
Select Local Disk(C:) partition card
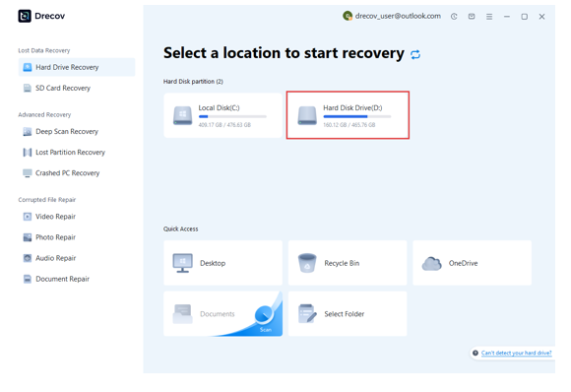(x=222, y=115)
